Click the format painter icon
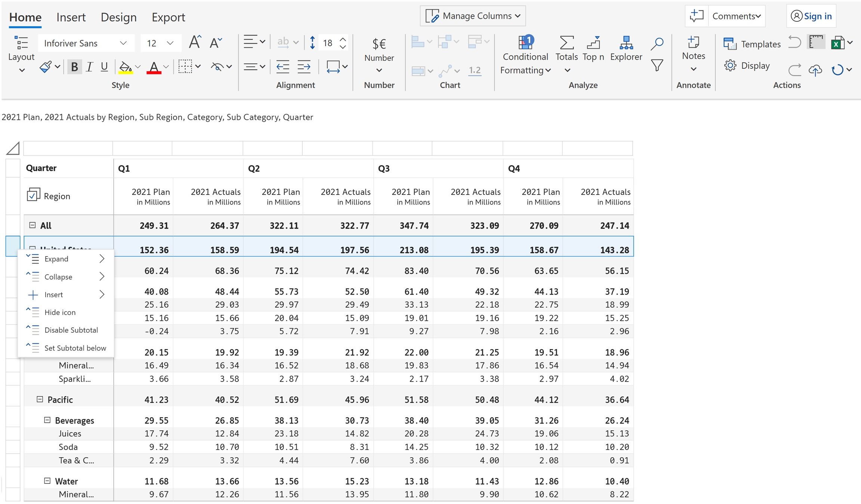 [46, 67]
